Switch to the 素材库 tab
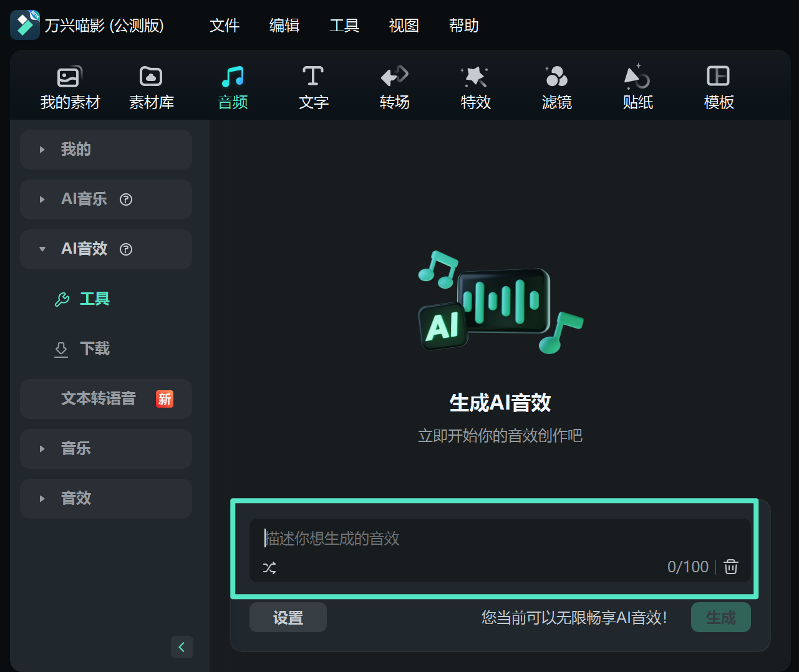 pyautogui.click(x=151, y=86)
